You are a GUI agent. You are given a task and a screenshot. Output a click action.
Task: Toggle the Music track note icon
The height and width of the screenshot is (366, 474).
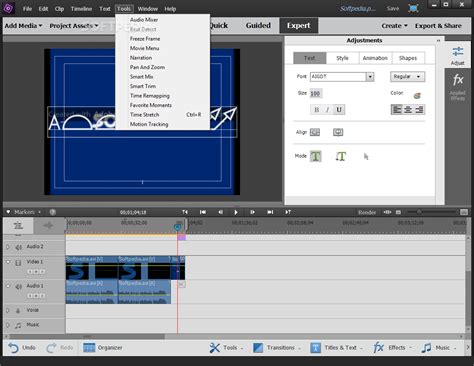(x=18, y=325)
